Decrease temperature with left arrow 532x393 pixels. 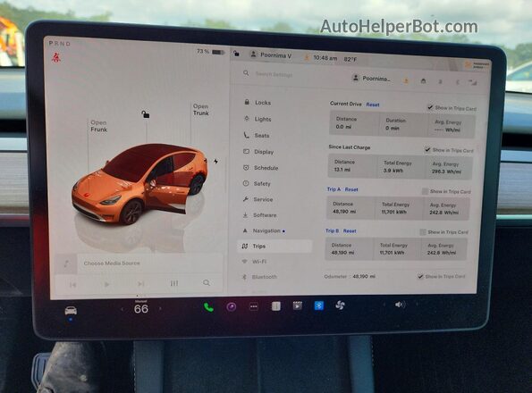(122, 309)
